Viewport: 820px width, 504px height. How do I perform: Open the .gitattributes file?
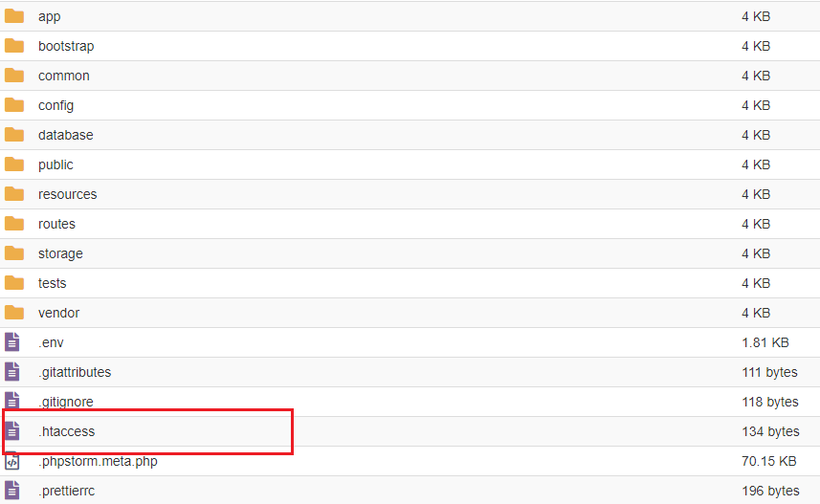pyautogui.click(x=75, y=372)
